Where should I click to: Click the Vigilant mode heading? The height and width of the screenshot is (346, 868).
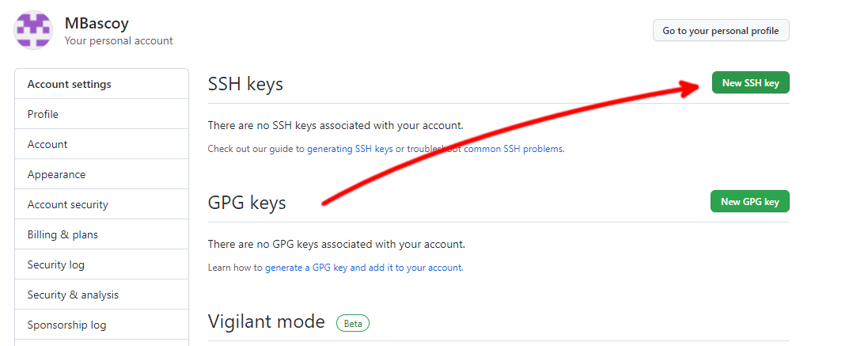click(266, 321)
